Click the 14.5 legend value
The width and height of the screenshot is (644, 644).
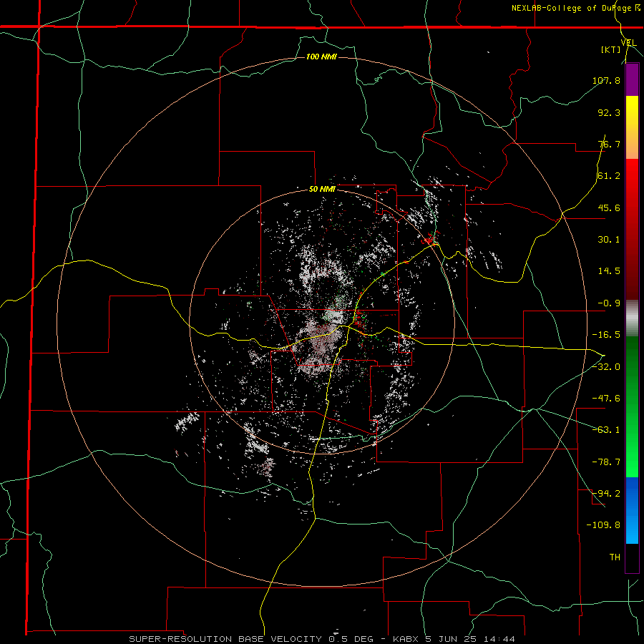[x=609, y=271]
